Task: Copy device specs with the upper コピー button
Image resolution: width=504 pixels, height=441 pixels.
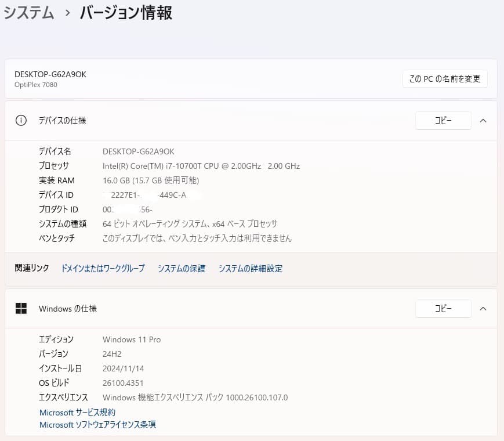Action: point(443,120)
